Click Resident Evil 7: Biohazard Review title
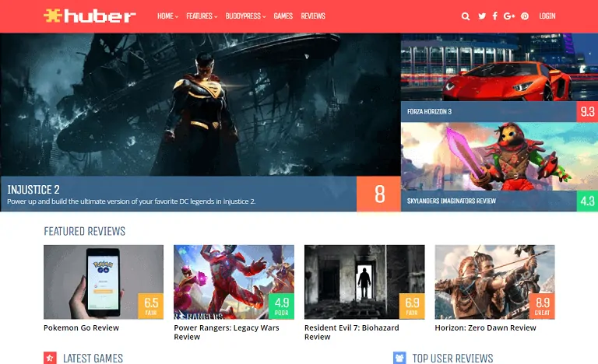Viewport: 598px width, 364px height. (x=352, y=332)
